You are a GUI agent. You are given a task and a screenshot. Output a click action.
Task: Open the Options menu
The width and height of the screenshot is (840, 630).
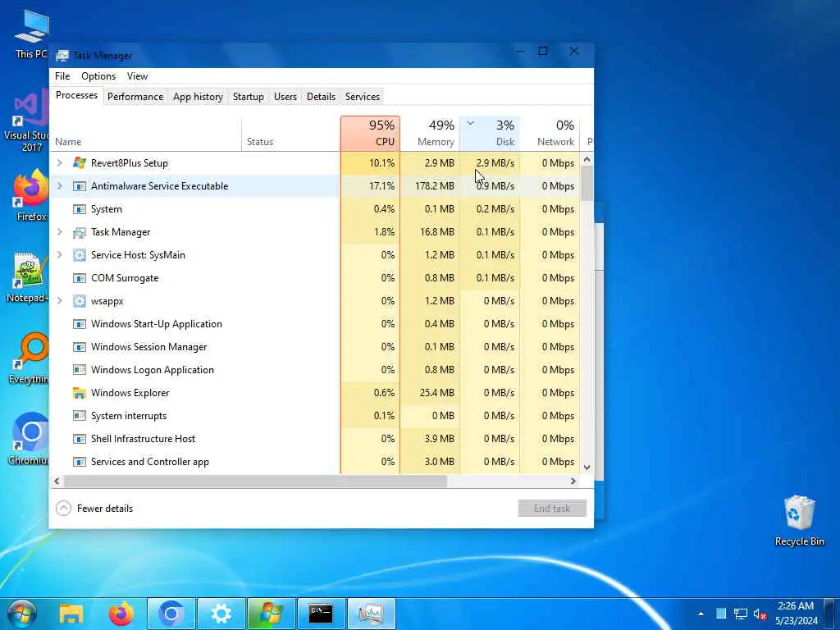98,76
